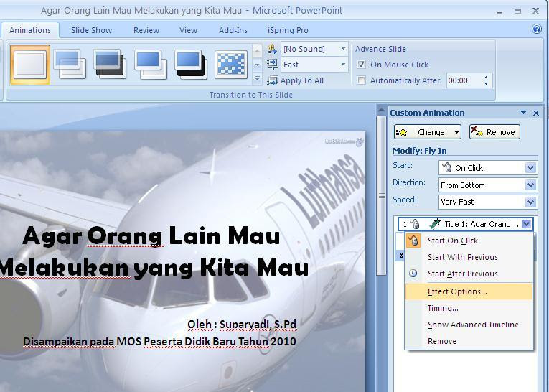Screen dimensions: 549x392
Task: Apply the checkerboard dissolve transition
Action: (x=231, y=65)
